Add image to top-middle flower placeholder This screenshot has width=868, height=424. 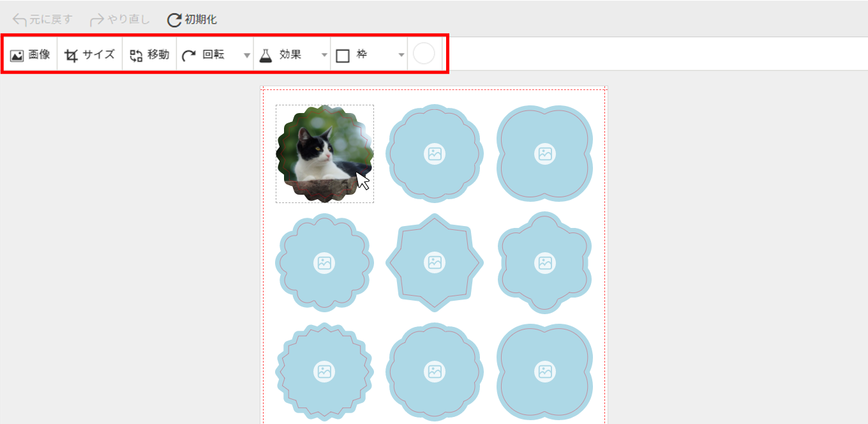pos(435,153)
